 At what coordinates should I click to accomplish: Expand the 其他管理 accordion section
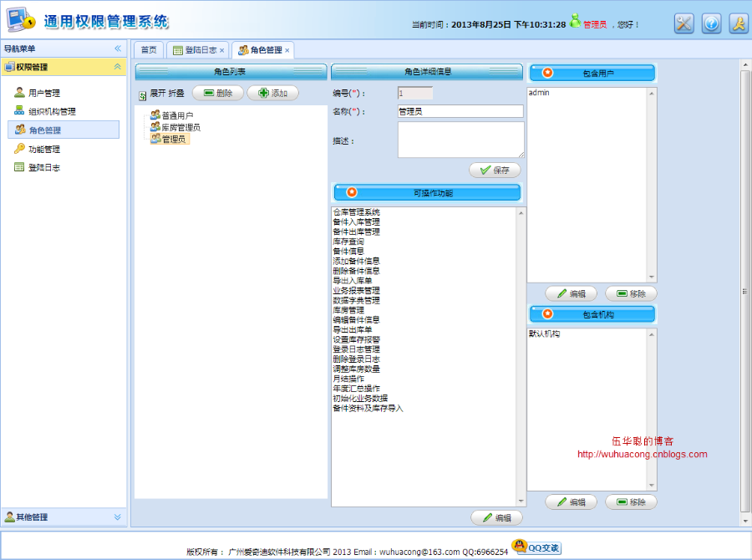pos(118,517)
